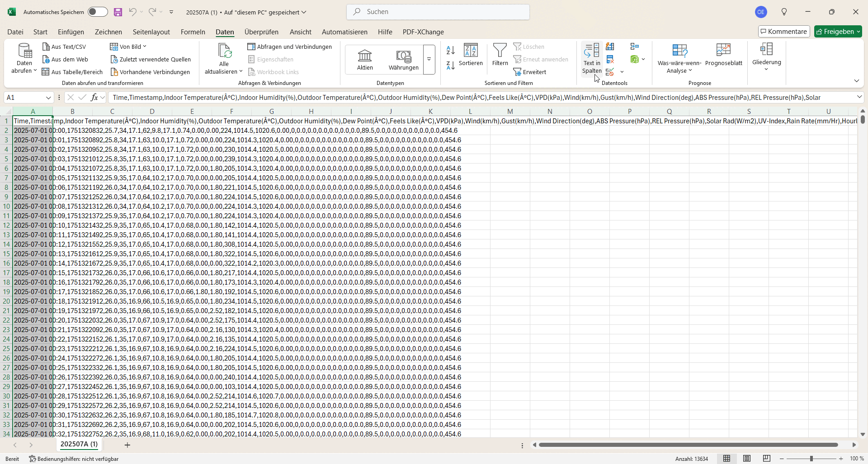Screen dimensions: 868x464
Task: Sort descending with the Z-A icon
Action: tap(450, 66)
